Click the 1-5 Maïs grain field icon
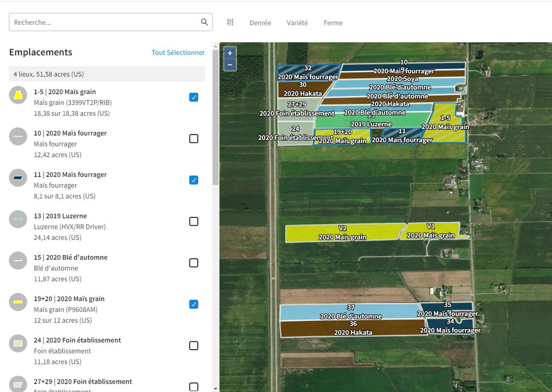Screen dimensions: 552x392 [18, 95]
